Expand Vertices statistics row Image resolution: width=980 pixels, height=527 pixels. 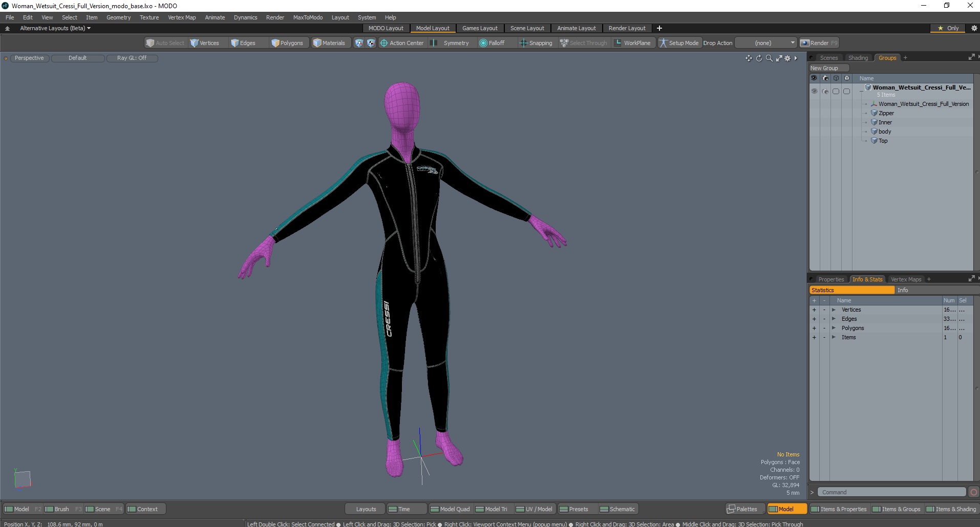coord(834,310)
